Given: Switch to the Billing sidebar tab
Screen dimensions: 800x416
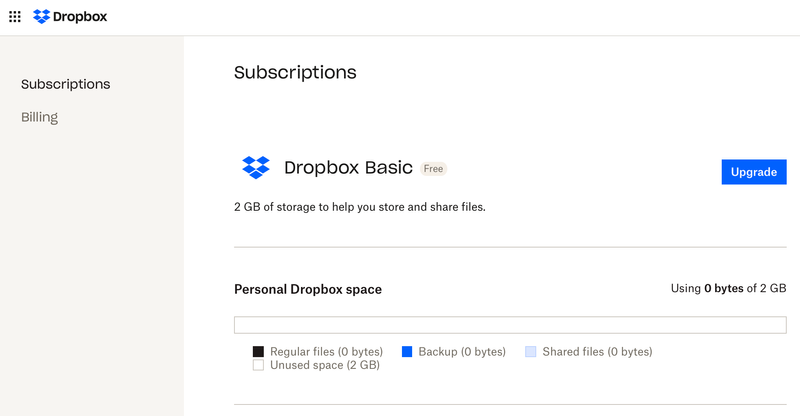Looking at the screenshot, I should pos(40,117).
